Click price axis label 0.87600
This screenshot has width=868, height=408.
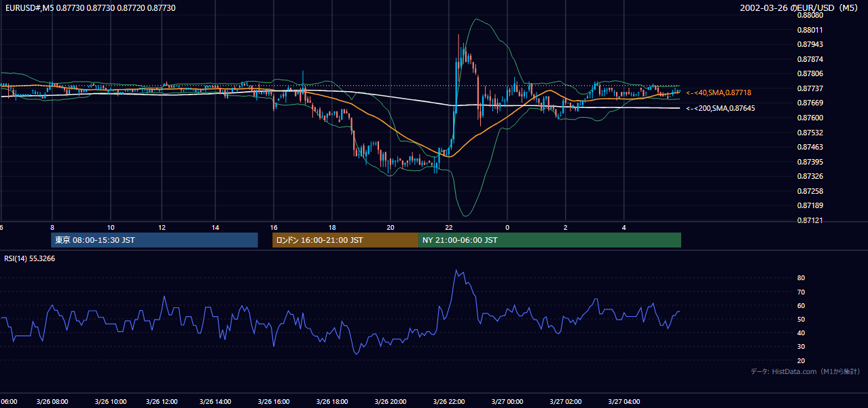(810, 118)
